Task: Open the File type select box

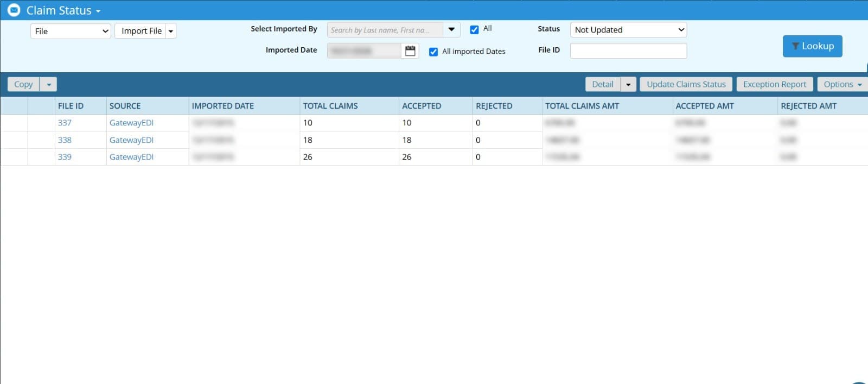Action: click(71, 31)
